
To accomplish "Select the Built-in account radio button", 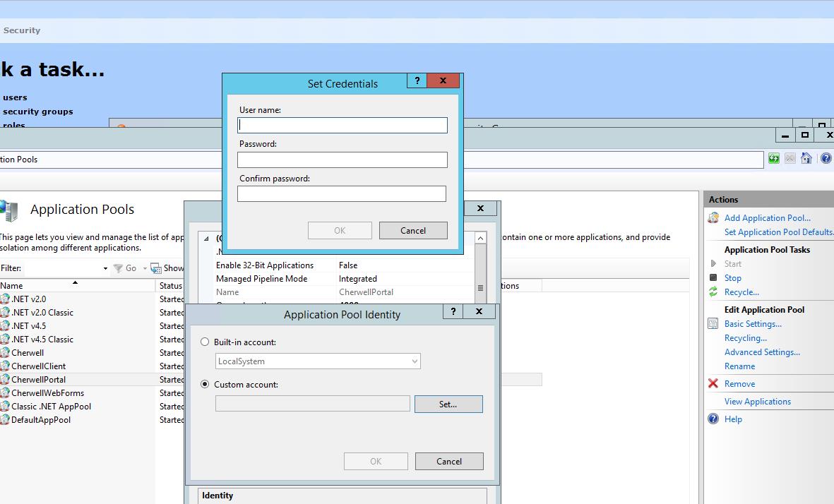I will click(205, 342).
